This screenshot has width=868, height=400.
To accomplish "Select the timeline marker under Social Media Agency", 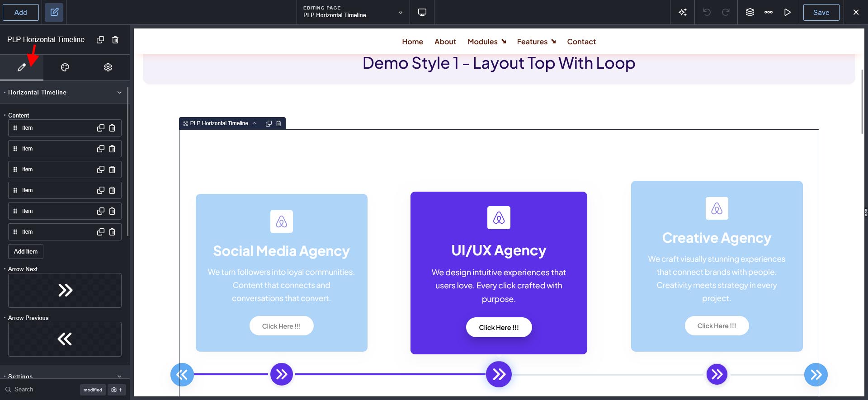I will pyautogui.click(x=282, y=374).
